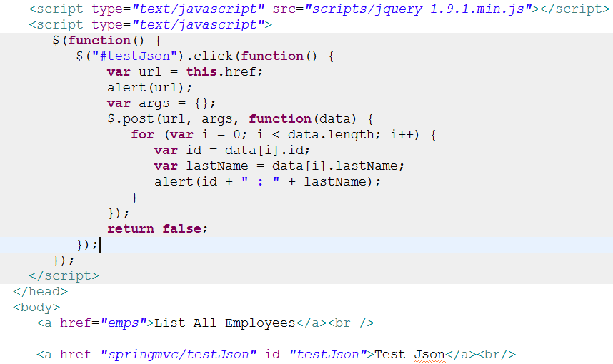Click the 'this' keyword in url assignment
613x364 pixels.
201,72
